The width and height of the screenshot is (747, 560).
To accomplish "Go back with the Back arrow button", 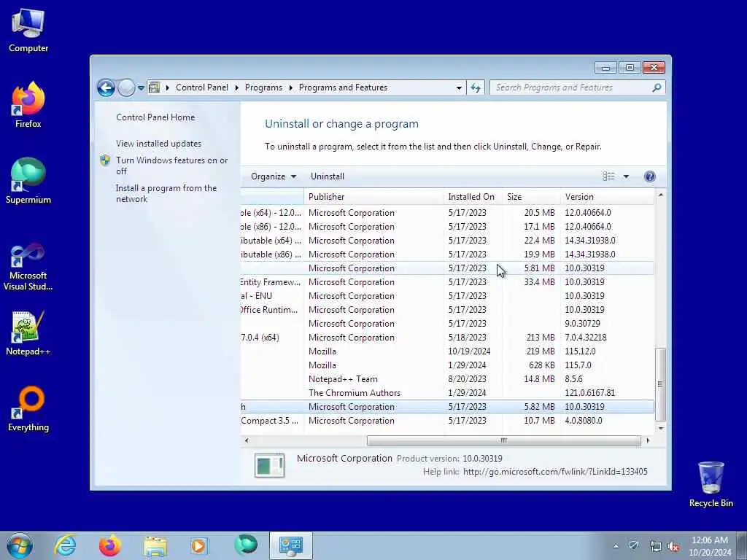I will point(106,87).
